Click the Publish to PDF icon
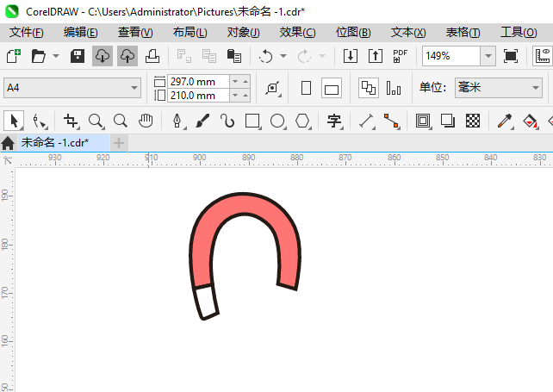This screenshot has height=392, width=553. click(400, 56)
